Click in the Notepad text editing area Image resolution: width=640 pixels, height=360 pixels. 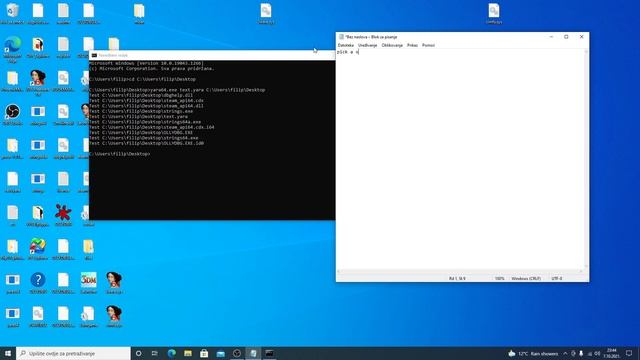point(460,159)
